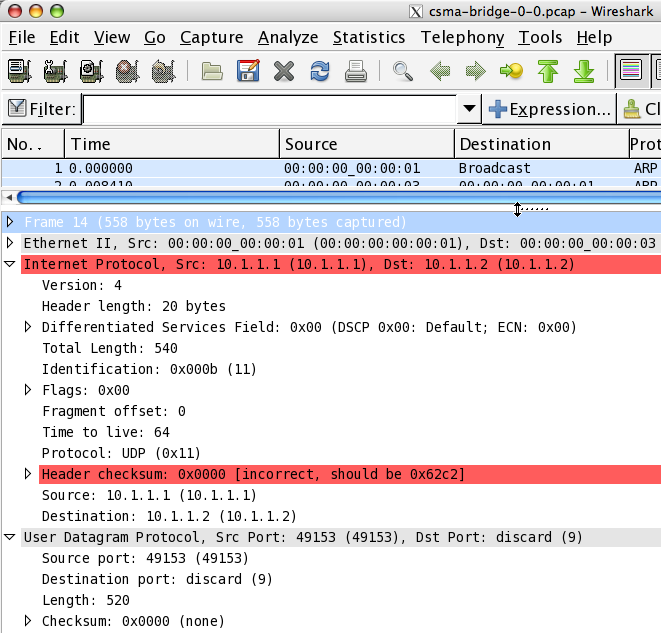Click the find packet magnifier icon
The width and height of the screenshot is (661, 633).
(403, 71)
